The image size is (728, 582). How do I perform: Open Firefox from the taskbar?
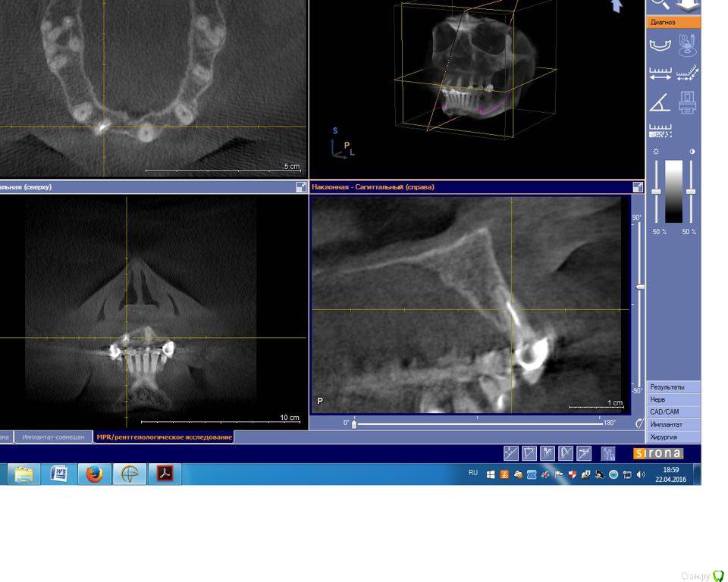click(94, 474)
